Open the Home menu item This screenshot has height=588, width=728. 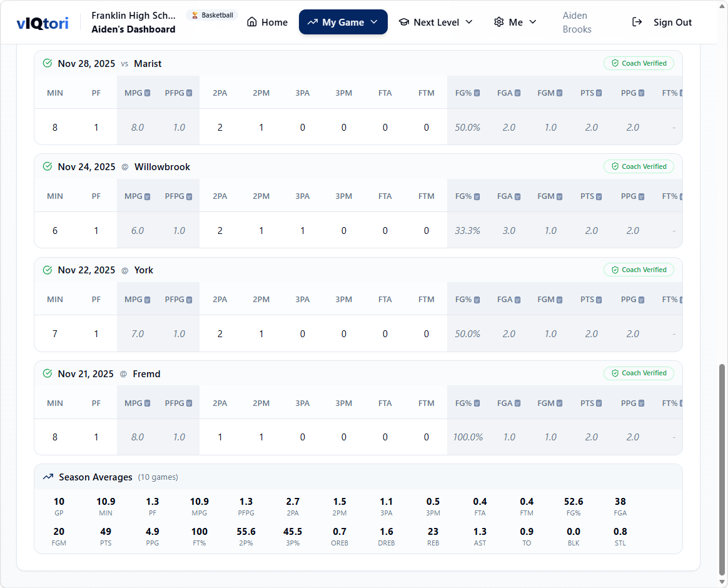[x=267, y=22]
